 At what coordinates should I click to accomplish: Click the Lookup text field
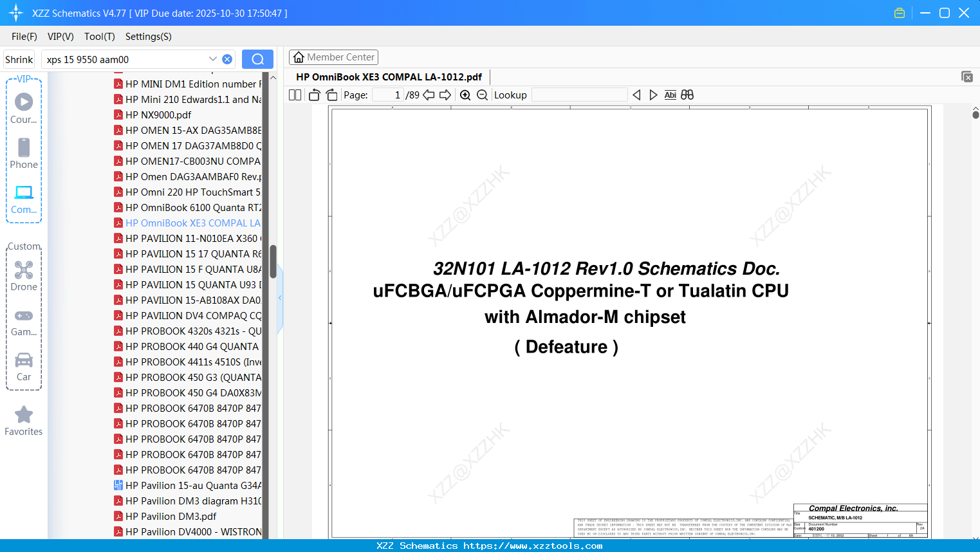[579, 95]
